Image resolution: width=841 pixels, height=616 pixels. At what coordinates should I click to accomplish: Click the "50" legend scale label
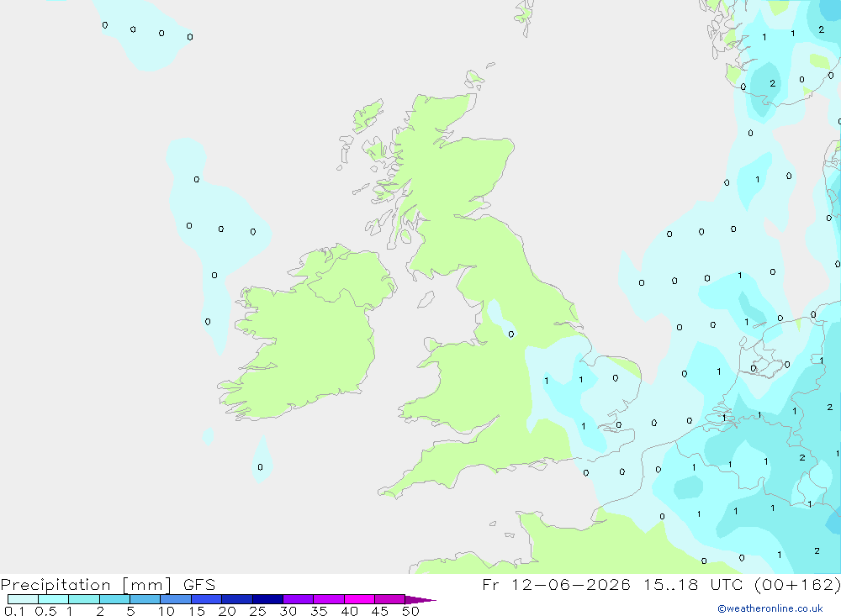tap(410, 611)
